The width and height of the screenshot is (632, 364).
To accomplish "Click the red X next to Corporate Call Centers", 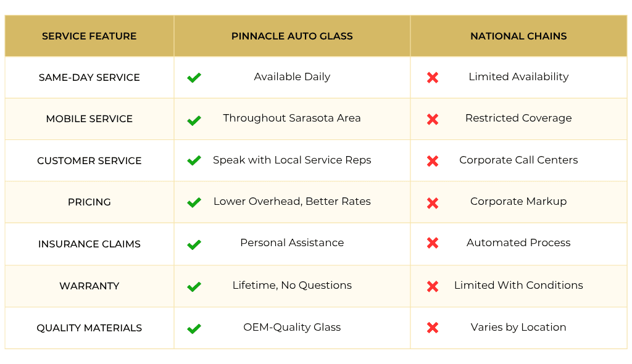I will 433,161.
